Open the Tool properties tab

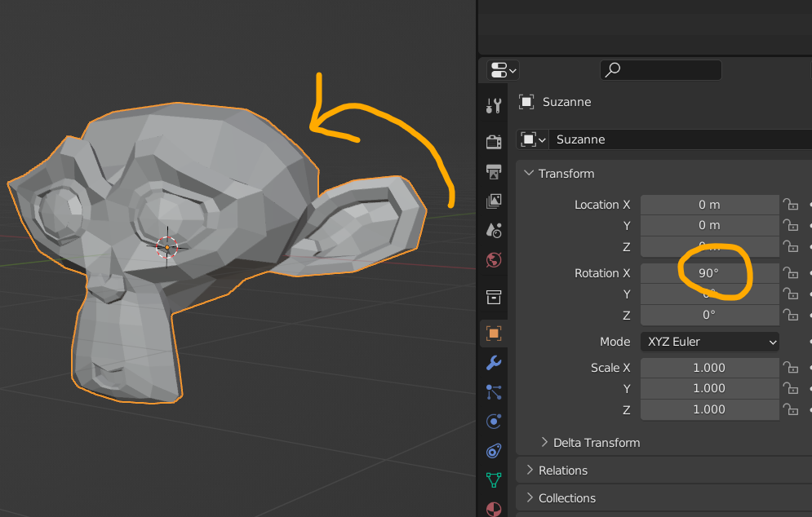point(494,105)
